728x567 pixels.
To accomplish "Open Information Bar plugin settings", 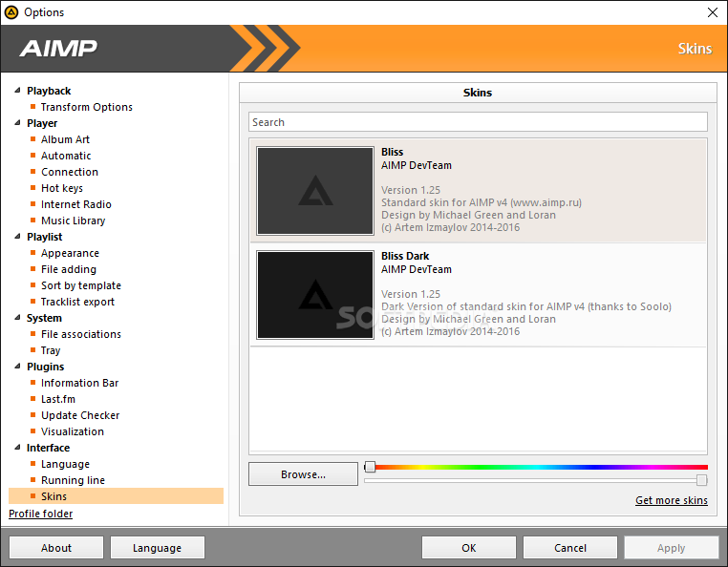I will 80,384.
